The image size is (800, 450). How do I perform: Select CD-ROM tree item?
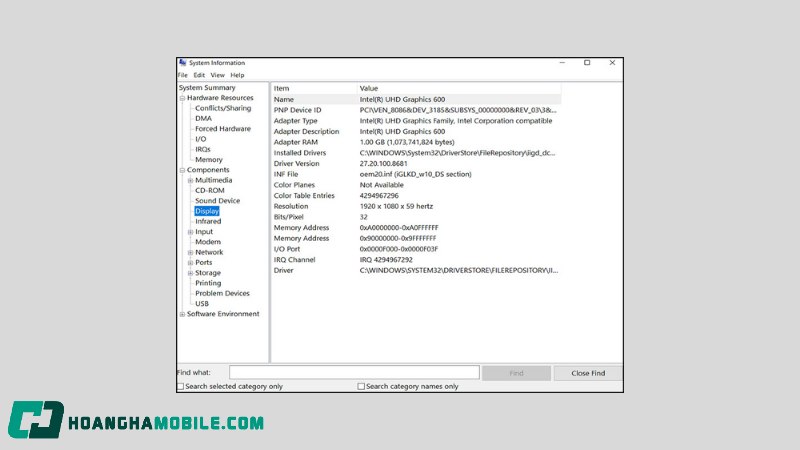tap(210, 190)
